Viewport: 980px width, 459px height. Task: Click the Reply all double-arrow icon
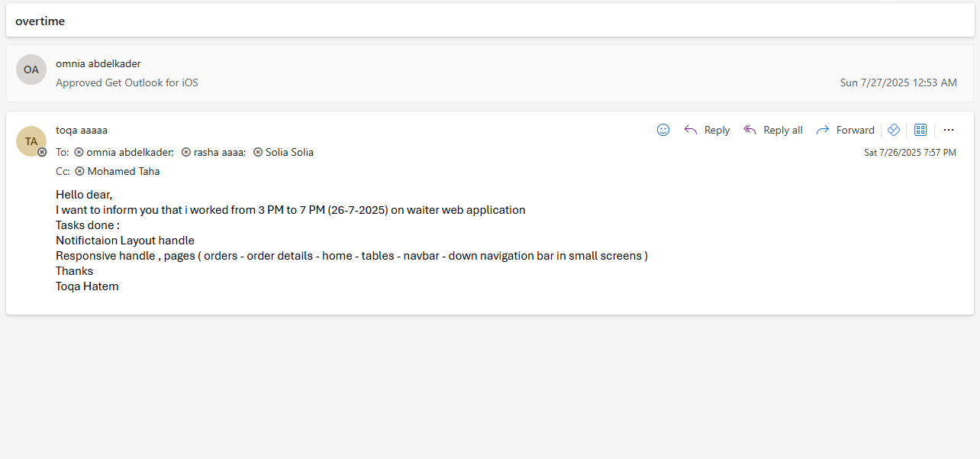coord(750,130)
